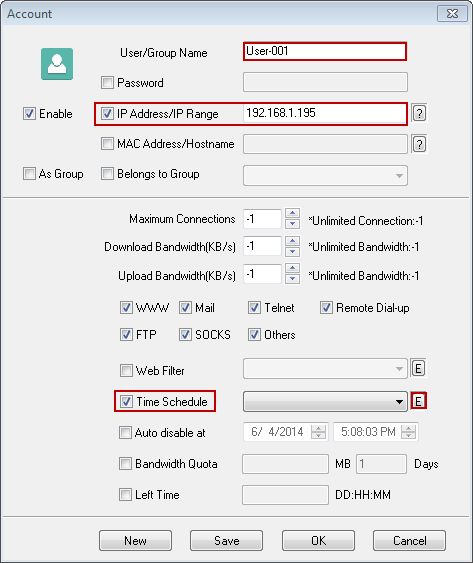Enable the Password checkbox
The width and height of the screenshot is (473, 563).
(107, 83)
